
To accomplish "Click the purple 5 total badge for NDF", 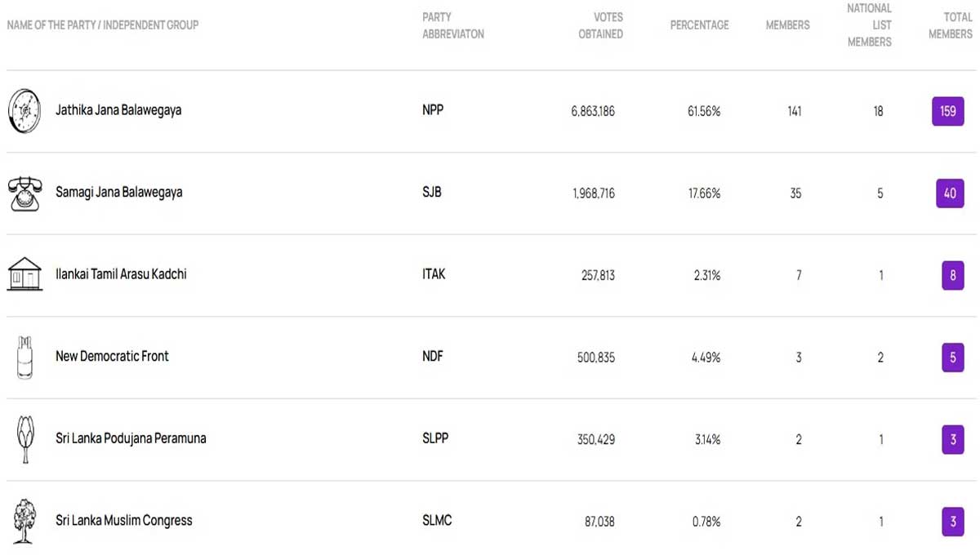I will coord(952,358).
